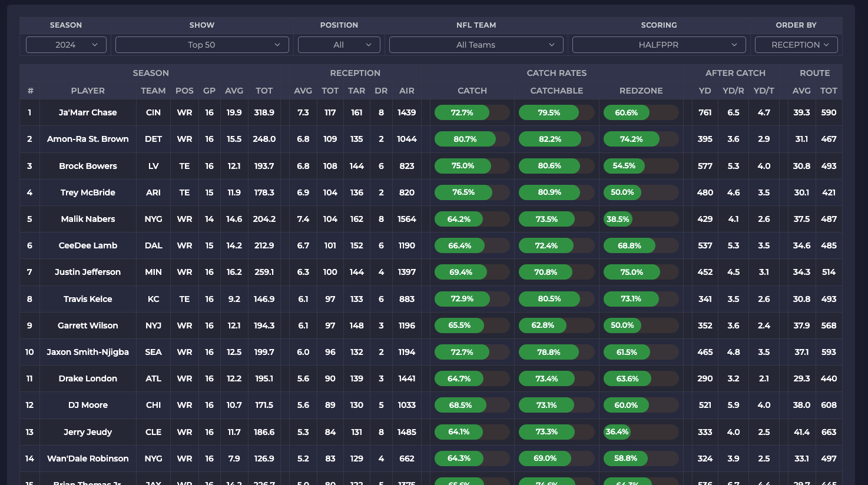Click the # rank column header
This screenshot has width=868, height=485.
pyautogui.click(x=30, y=91)
